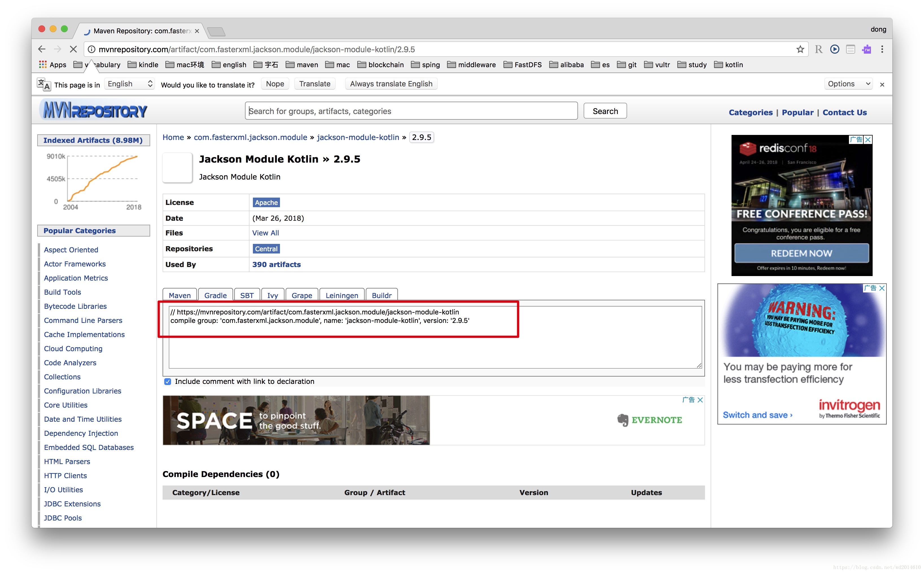This screenshot has width=924, height=573.
Task: Close the translate bar
Action: click(x=882, y=84)
